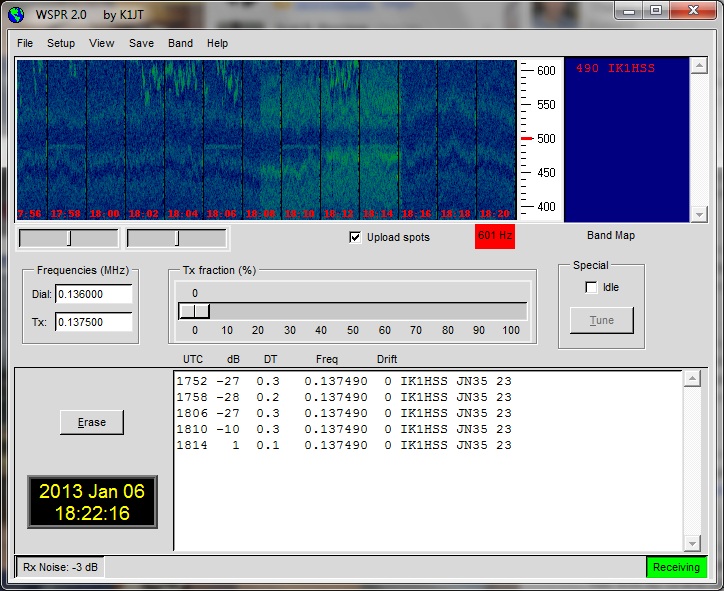Click the decoded list scroll down arrow
The width and height of the screenshot is (724, 591).
click(692, 543)
